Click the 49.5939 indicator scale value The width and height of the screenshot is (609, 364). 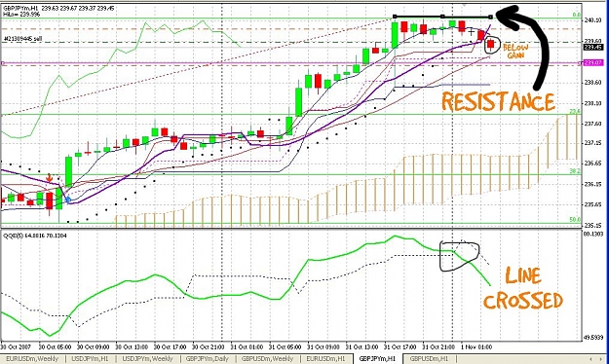pyautogui.click(x=593, y=337)
